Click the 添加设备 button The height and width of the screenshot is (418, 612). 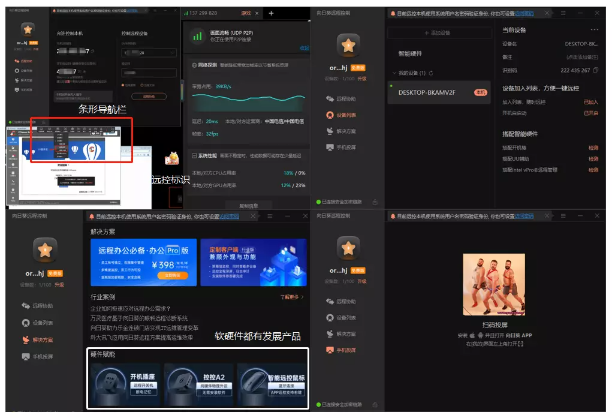coord(437,32)
